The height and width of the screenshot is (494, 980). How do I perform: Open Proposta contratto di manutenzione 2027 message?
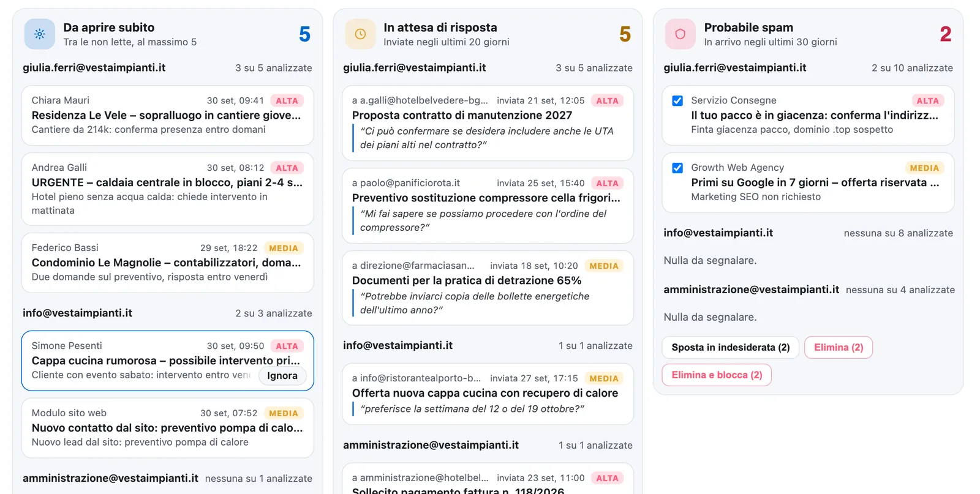coord(488,123)
